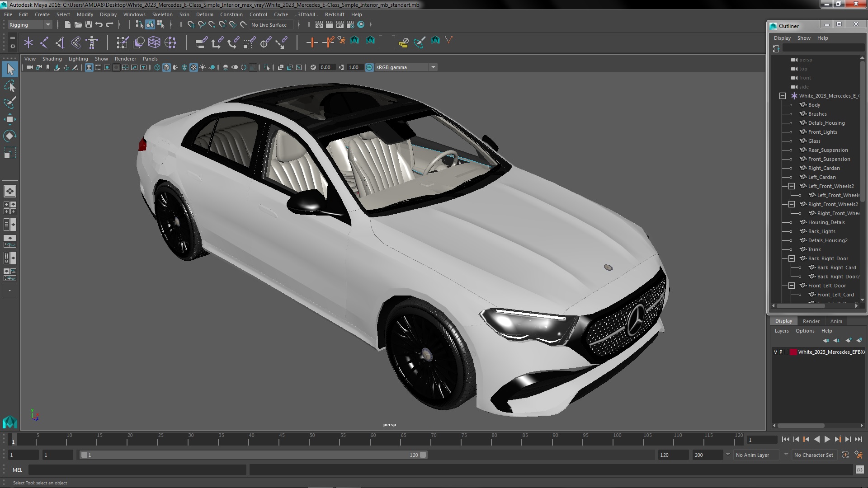
Task: Toggle wireframe shading in viewport toolbar
Action: 157,67
